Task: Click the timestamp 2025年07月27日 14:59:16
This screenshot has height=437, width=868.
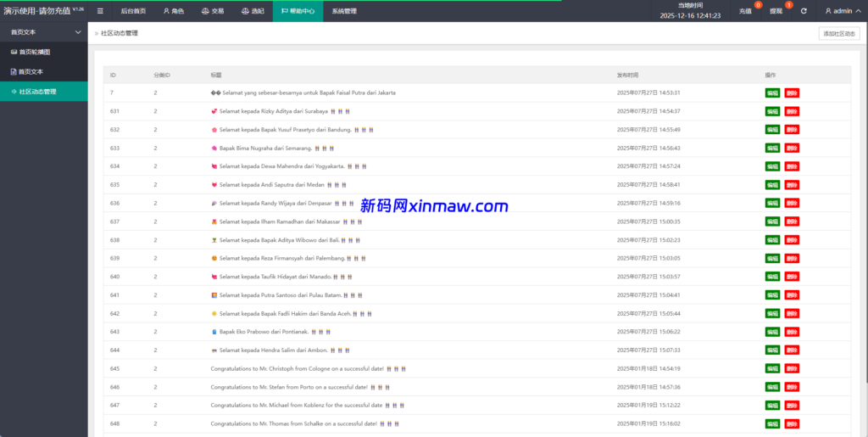Action: click(648, 204)
